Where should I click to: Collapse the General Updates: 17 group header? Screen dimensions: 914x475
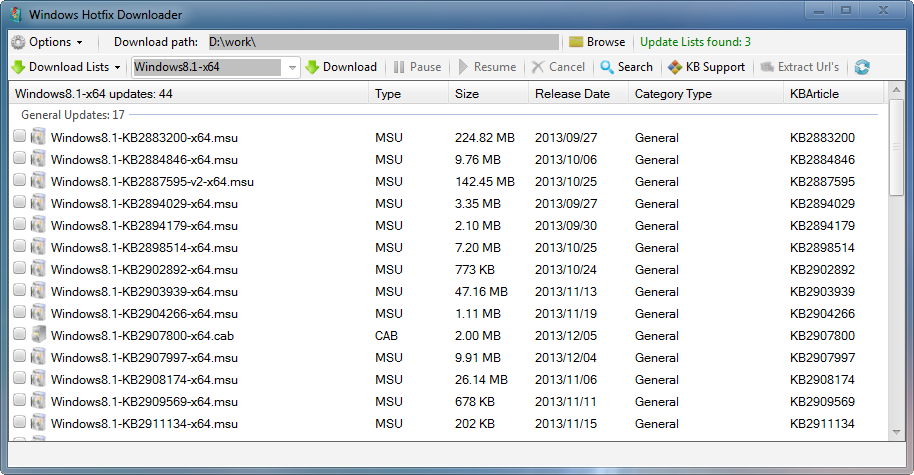tap(73, 115)
